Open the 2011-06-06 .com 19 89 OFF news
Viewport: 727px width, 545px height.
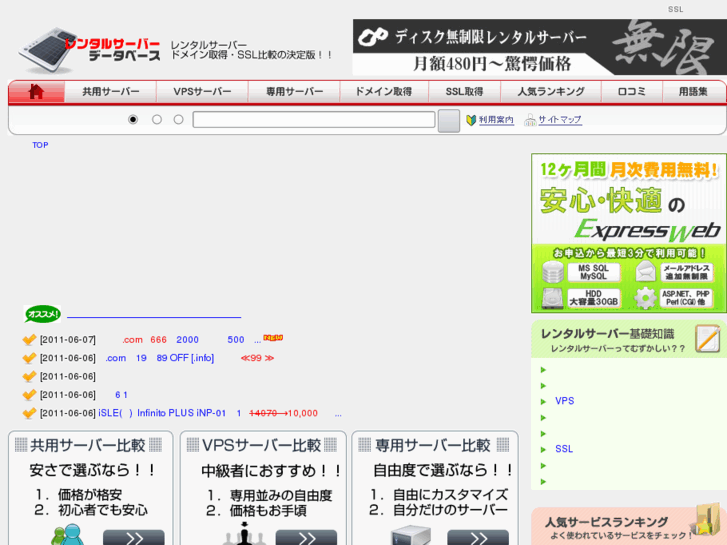(189, 358)
